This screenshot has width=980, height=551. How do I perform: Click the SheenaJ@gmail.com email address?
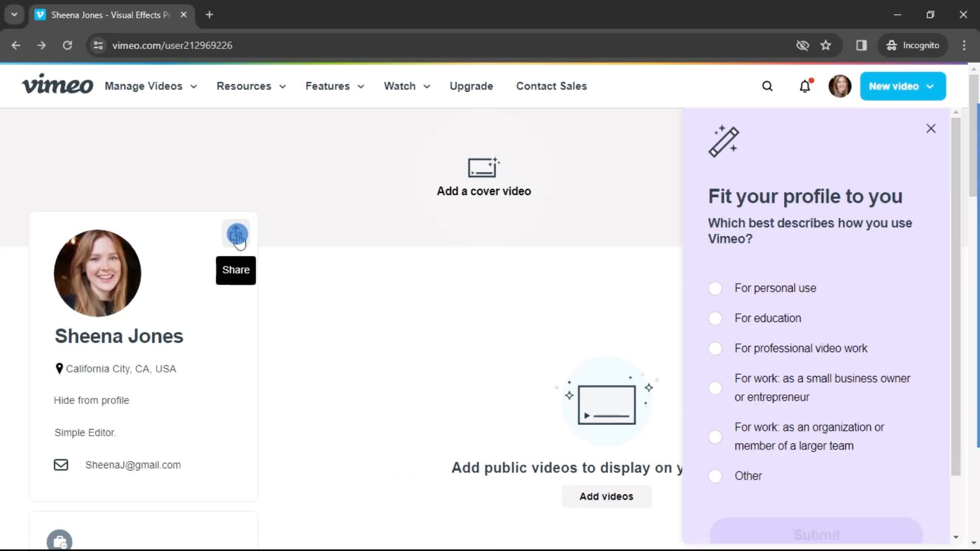pyautogui.click(x=133, y=465)
